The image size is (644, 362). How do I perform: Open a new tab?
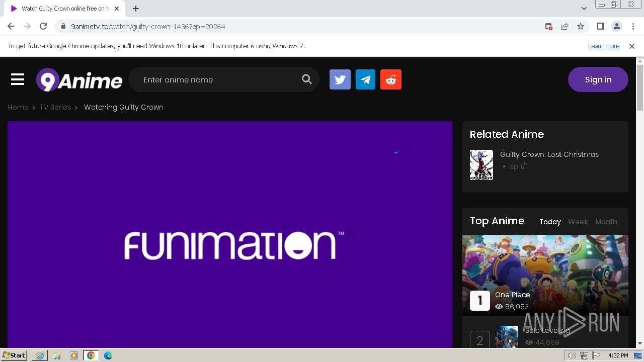click(x=136, y=9)
